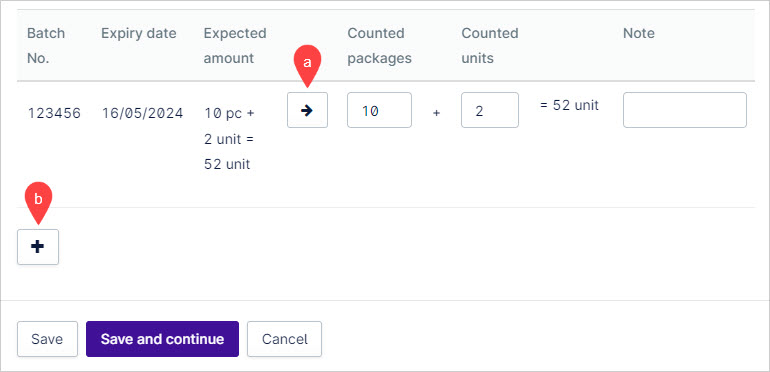The height and width of the screenshot is (372, 770).
Task: Select the expected amount '10 pc + 2 unit' text
Action: click(229, 126)
